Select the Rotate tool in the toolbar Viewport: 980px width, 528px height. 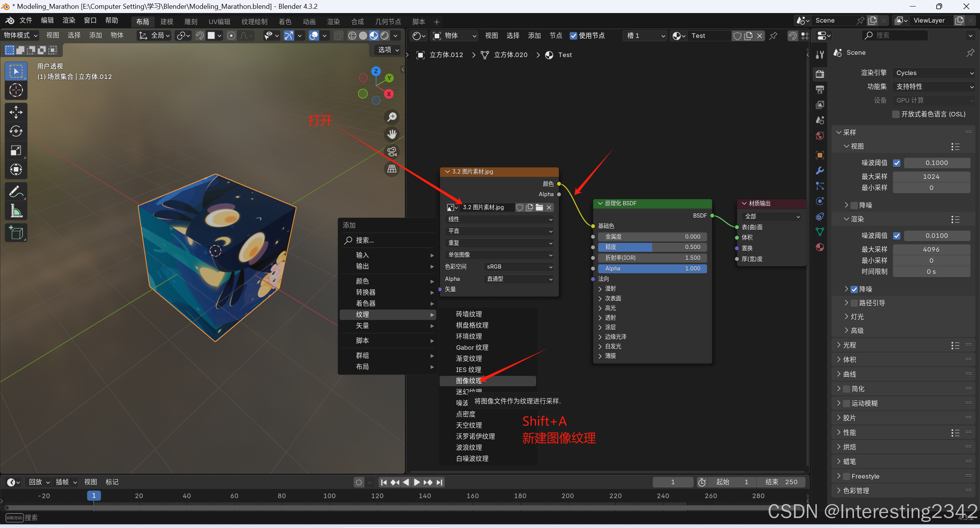16,131
